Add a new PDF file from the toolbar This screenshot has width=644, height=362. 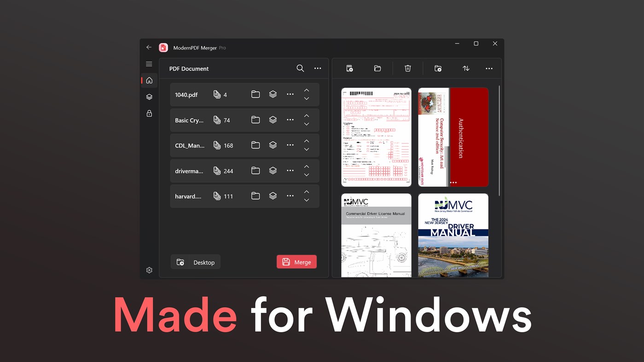click(x=349, y=68)
